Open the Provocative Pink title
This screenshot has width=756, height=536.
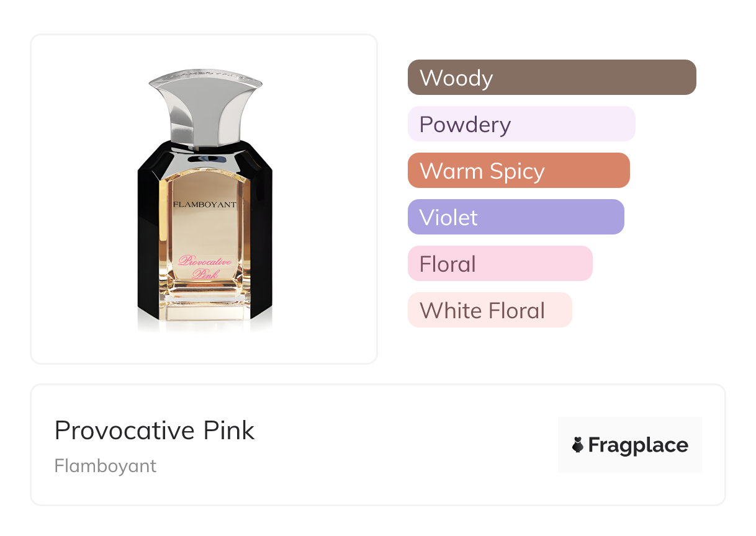tap(155, 431)
